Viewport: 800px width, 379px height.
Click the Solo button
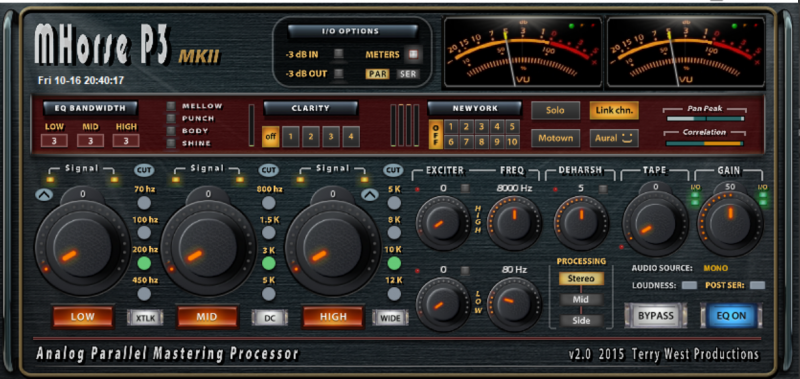555,110
